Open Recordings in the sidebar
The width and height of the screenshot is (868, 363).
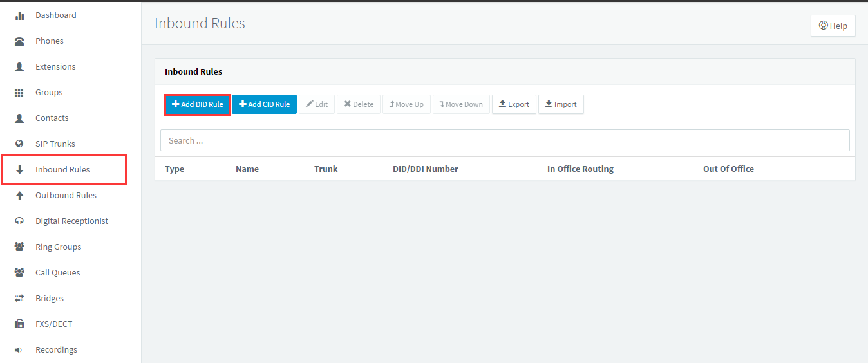tap(56, 349)
